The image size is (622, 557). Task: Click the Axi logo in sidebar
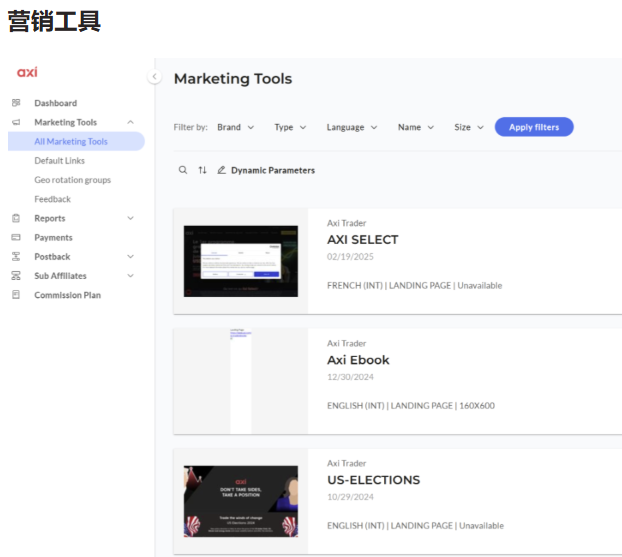pos(27,72)
